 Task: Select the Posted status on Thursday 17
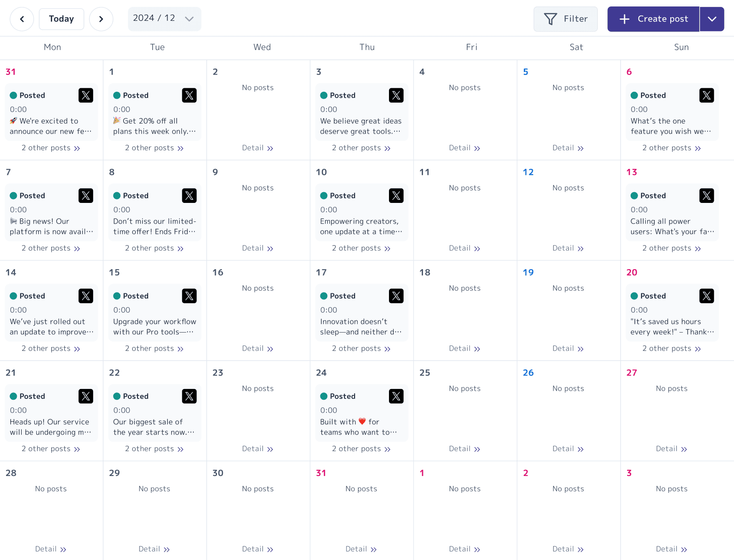(338, 296)
